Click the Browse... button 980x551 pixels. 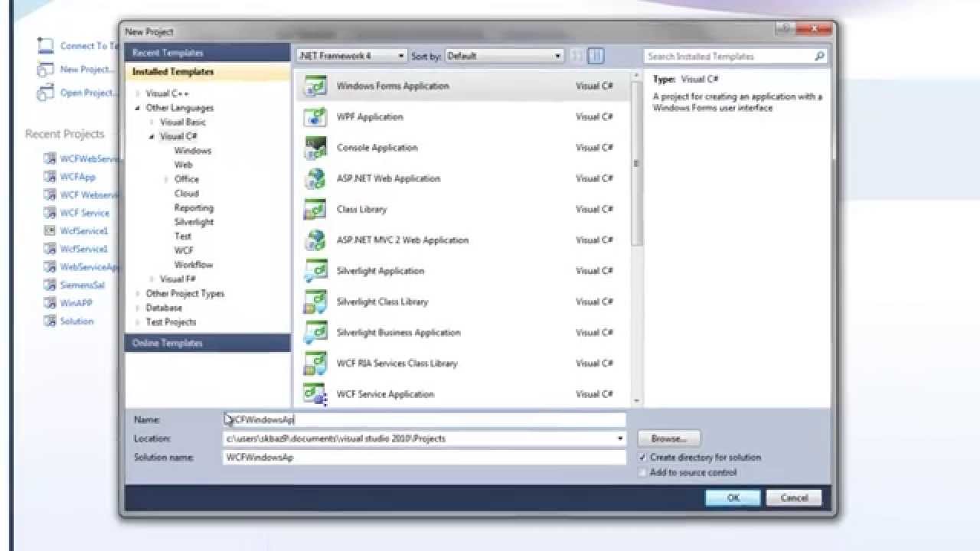pyautogui.click(x=668, y=439)
